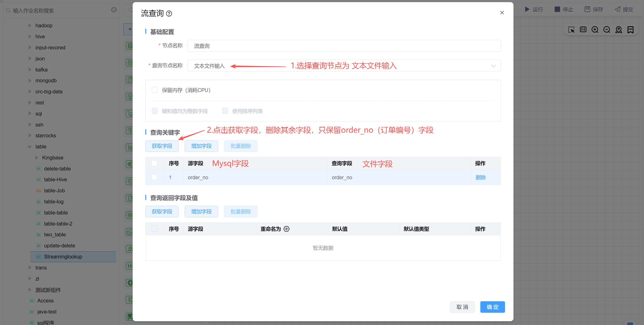Enable the 保留内存（消耗CPU）checkbox

click(155, 90)
